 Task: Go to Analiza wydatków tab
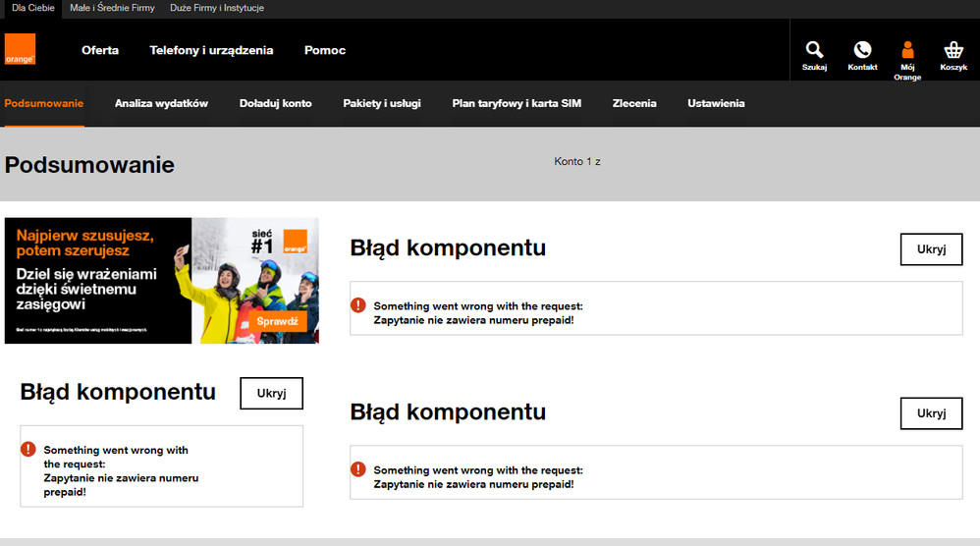(x=161, y=103)
